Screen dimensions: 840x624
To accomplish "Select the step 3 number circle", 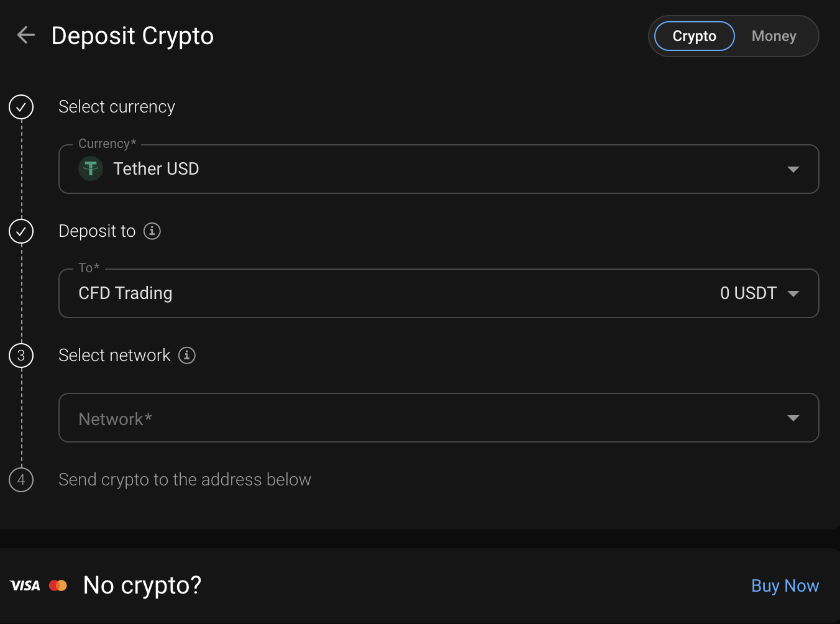I will point(21,356).
